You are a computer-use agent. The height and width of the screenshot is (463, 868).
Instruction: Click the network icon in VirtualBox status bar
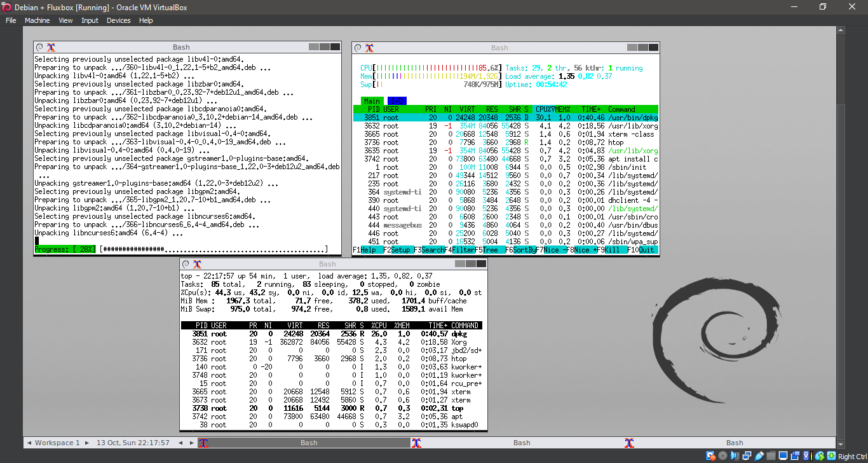coord(746,455)
